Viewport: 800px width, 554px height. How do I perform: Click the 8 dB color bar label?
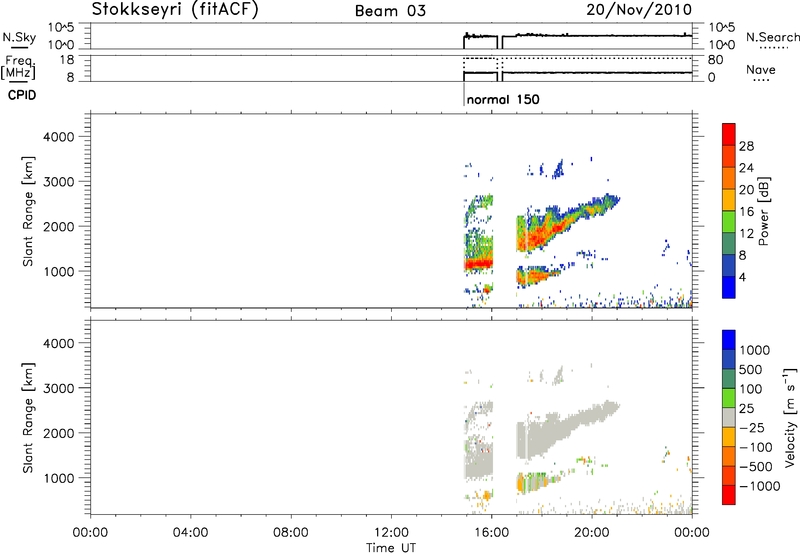pos(742,255)
